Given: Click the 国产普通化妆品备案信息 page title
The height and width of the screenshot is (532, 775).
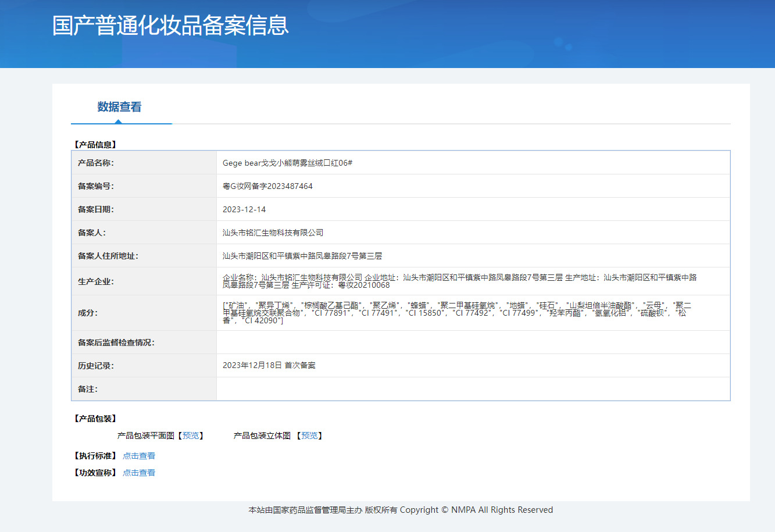Looking at the screenshot, I should [x=170, y=26].
